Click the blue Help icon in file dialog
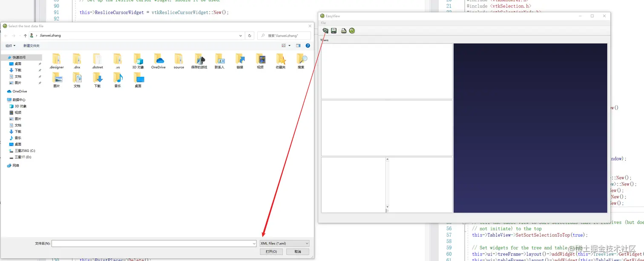The width and height of the screenshot is (644, 261). pos(308,46)
